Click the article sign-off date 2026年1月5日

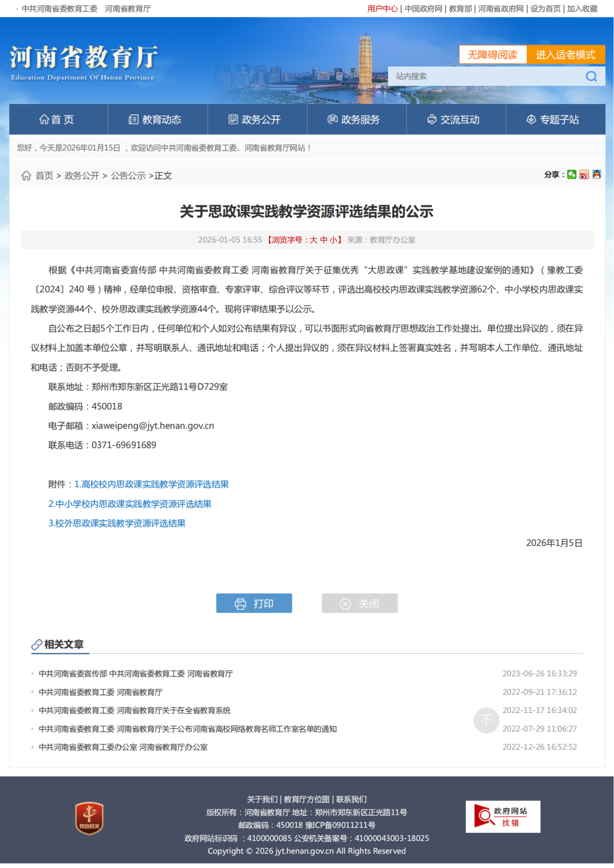point(554,542)
